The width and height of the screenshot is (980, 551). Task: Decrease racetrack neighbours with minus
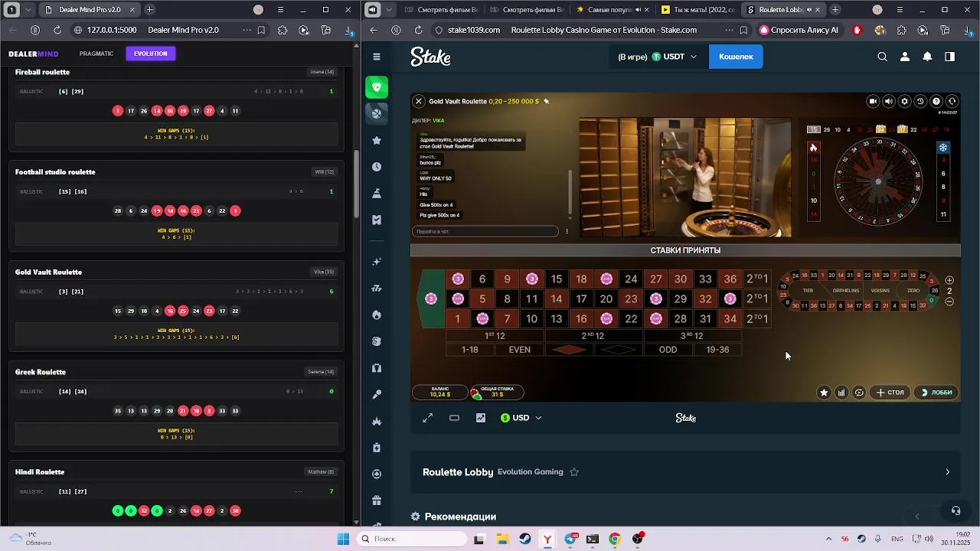949,302
